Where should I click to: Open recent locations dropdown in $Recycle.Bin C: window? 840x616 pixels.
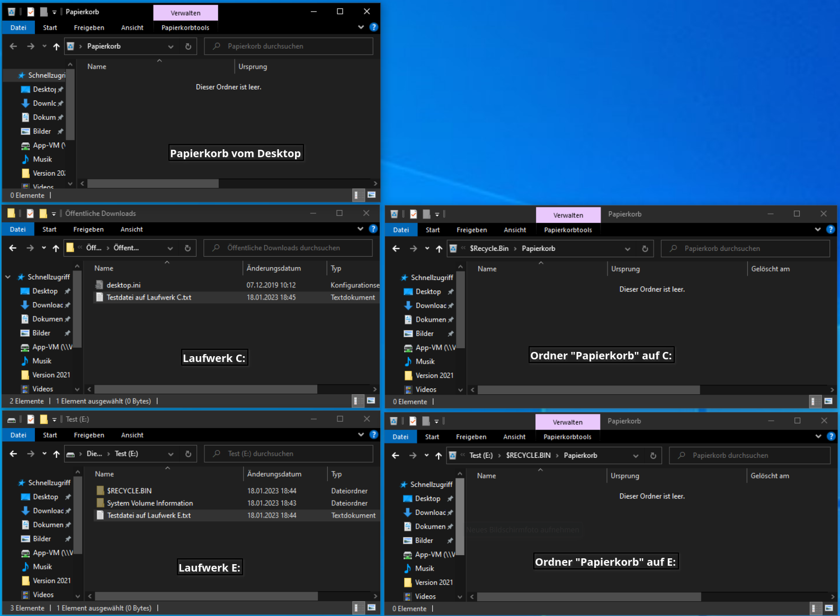427,249
